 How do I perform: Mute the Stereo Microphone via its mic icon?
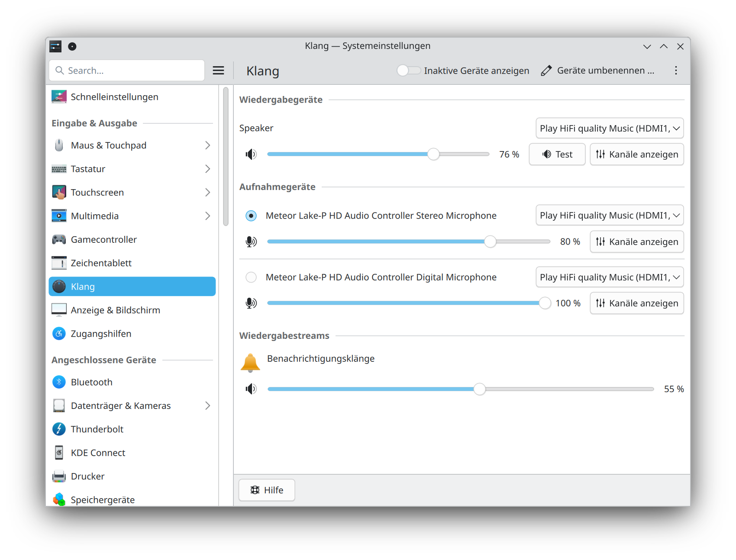click(251, 241)
